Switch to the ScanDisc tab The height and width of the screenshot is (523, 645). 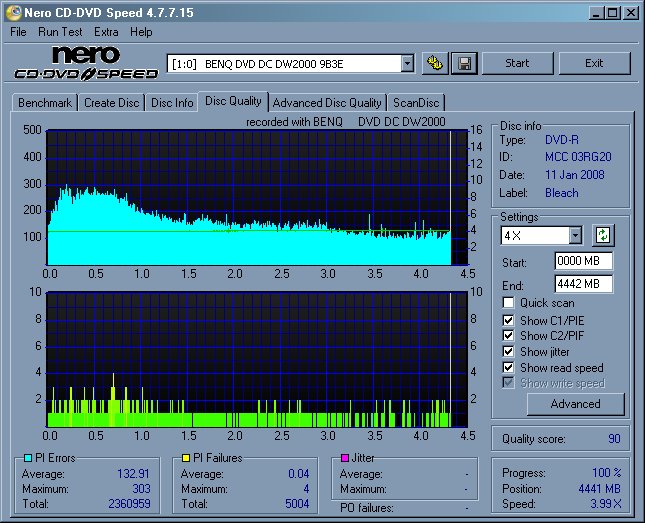416,102
